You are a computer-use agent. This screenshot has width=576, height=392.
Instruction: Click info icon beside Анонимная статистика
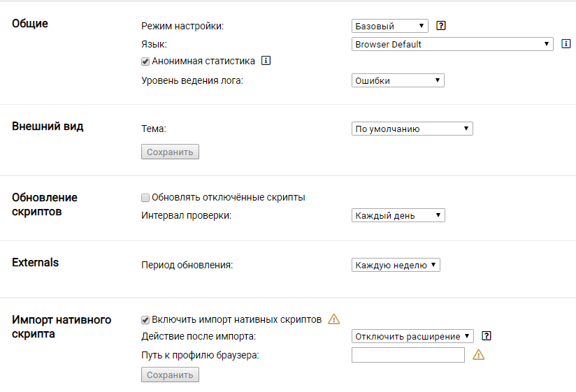(x=266, y=61)
